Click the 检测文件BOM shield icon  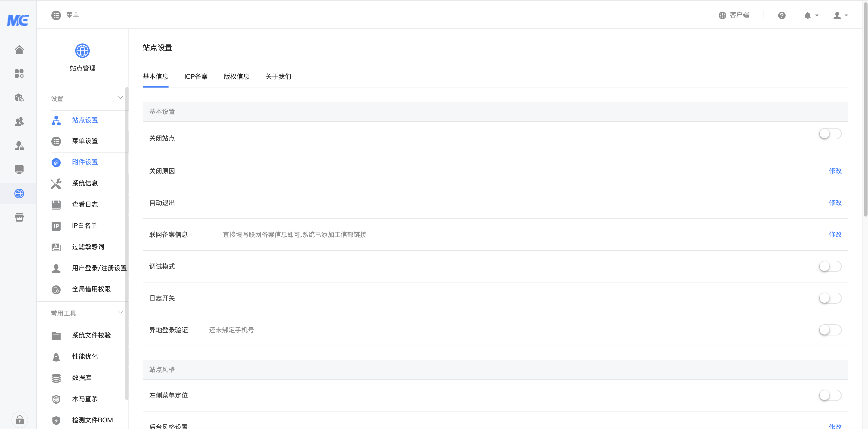[x=56, y=420]
